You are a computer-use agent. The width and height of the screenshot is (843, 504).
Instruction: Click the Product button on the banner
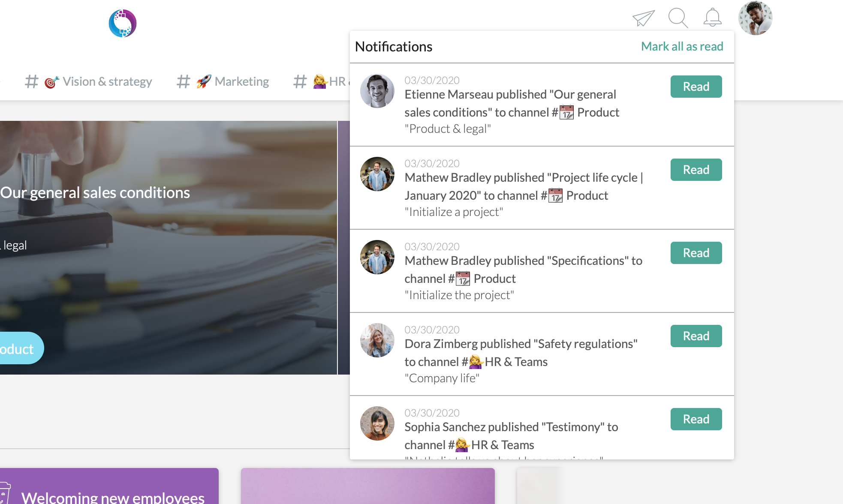(x=17, y=348)
